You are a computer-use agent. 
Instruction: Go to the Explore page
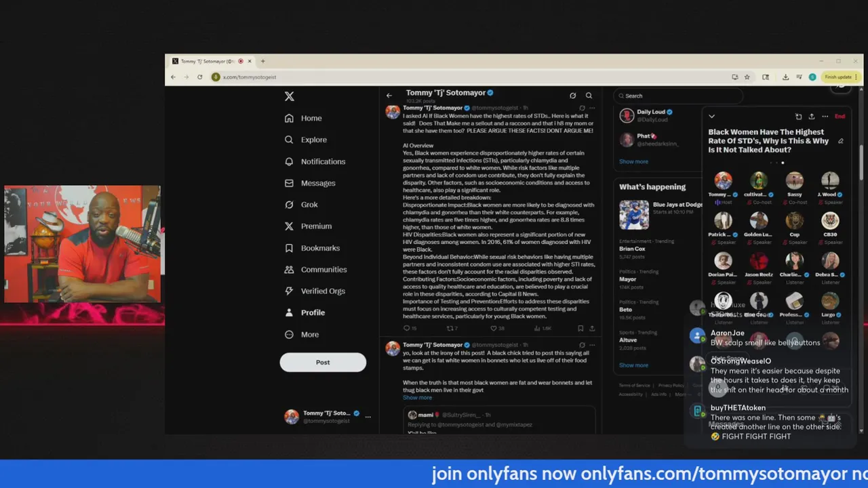click(x=306, y=140)
